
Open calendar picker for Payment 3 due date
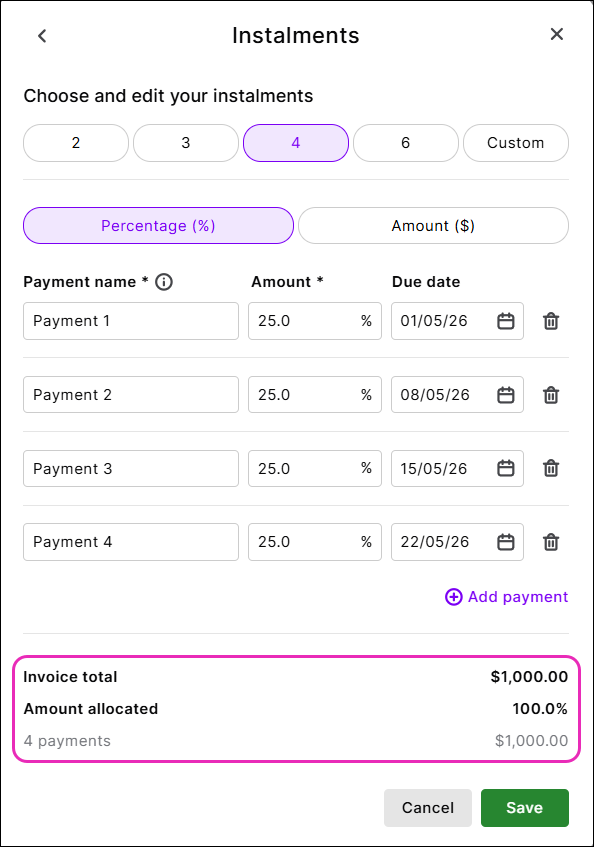point(505,468)
